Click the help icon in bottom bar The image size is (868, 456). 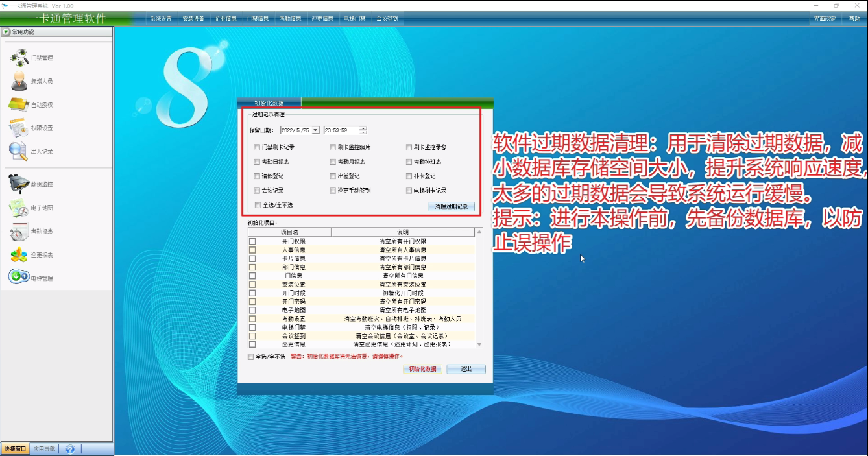[x=70, y=449]
